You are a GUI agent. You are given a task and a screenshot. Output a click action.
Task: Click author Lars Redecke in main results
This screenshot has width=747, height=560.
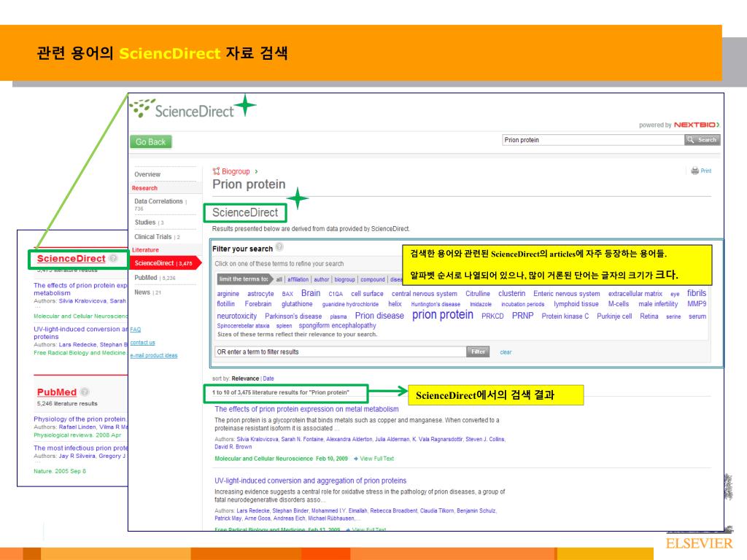[253, 511]
